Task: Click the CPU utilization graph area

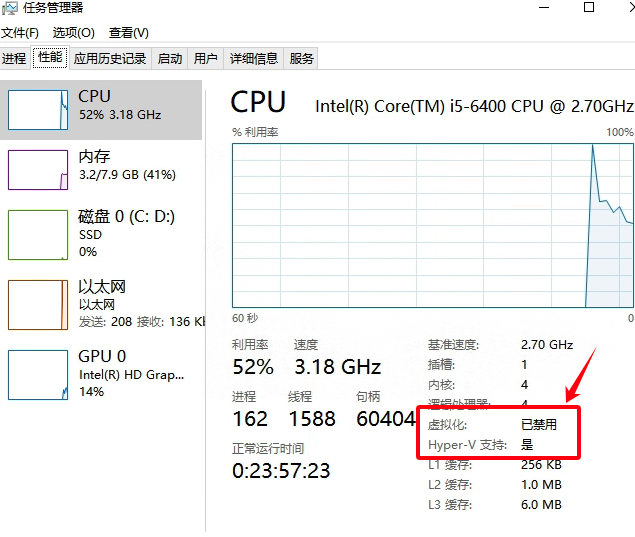Action: pos(433,225)
